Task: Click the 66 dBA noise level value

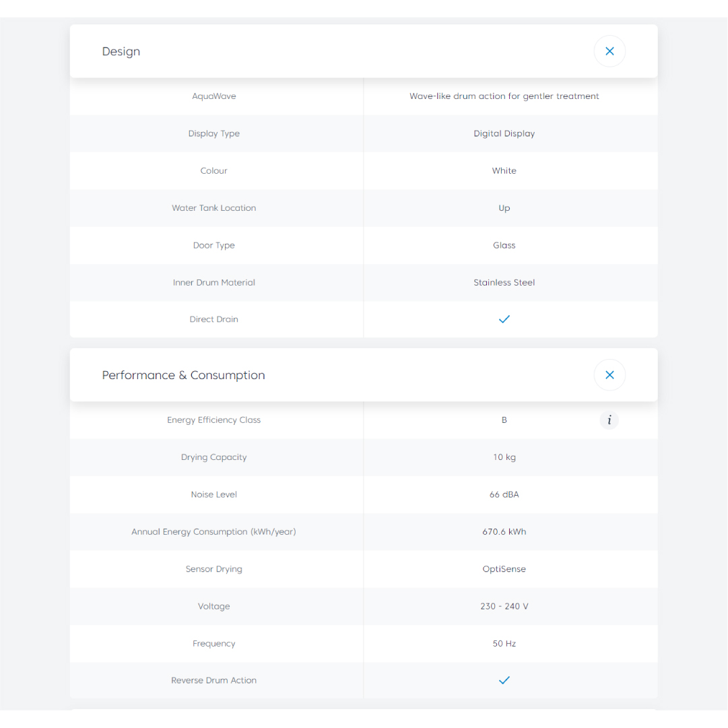Action: (504, 494)
